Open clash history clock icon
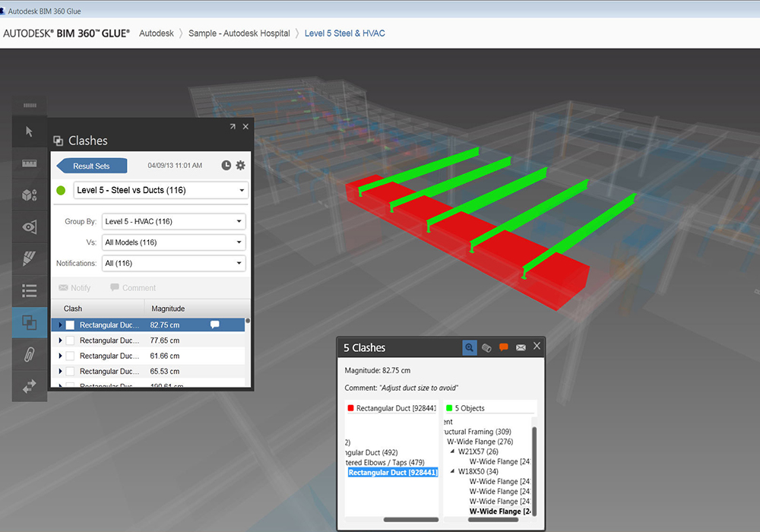The height and width of the screenshot is (532, 760). 226,166
